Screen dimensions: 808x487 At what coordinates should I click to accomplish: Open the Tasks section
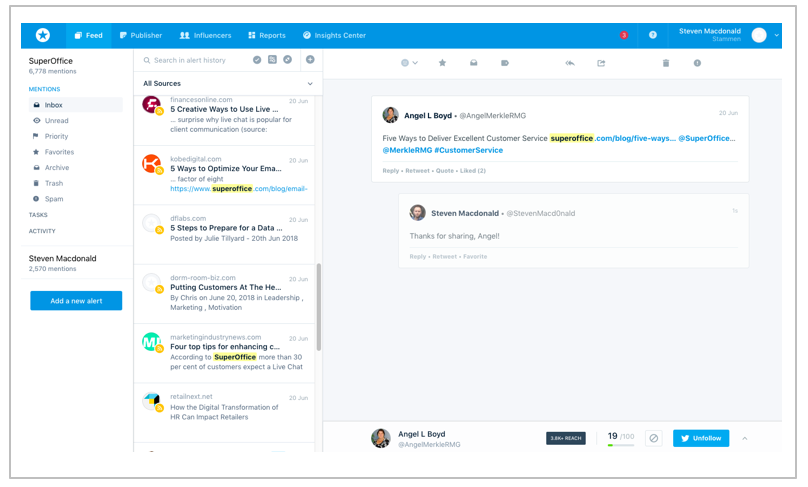coord(38,215)
